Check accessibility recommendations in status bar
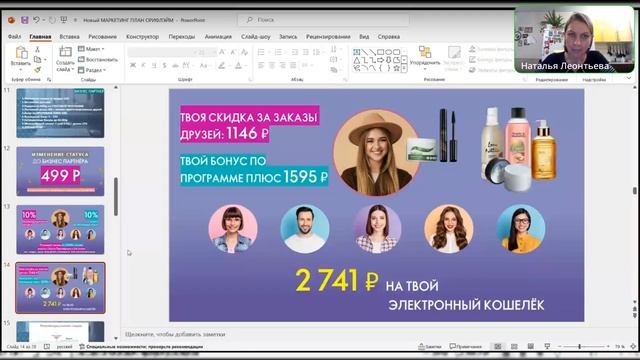The image size is (640, 360). [x=141, y=347]
